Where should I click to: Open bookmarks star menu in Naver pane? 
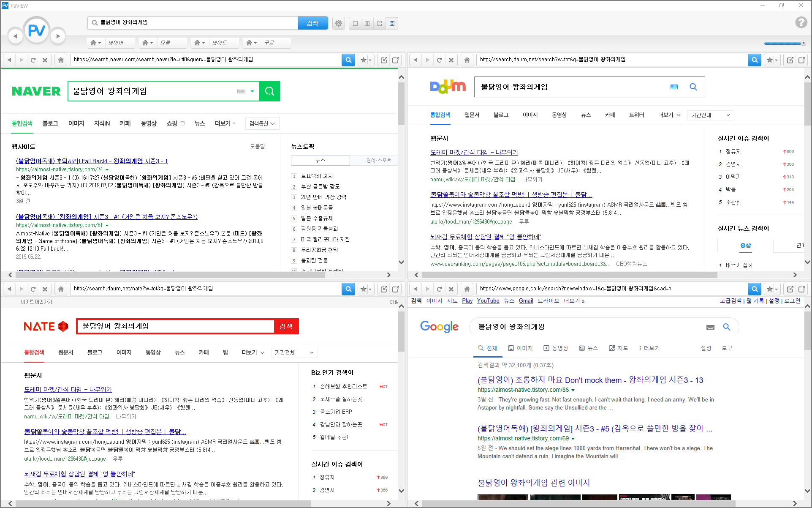click(365, 60)
